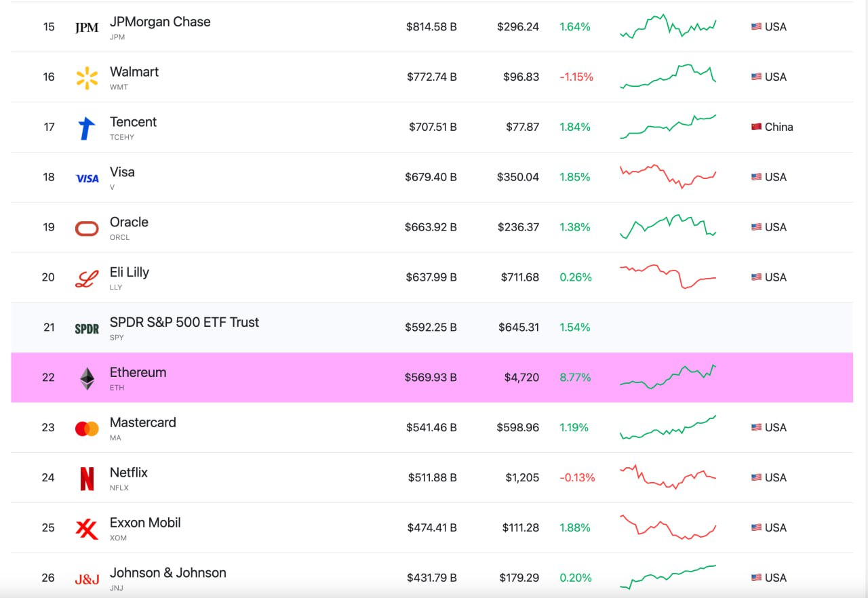Viewport: 868px width, 598px height.
Task: Open the SPDR S&P 500 ETF Trust link
Action: [184, 322]
